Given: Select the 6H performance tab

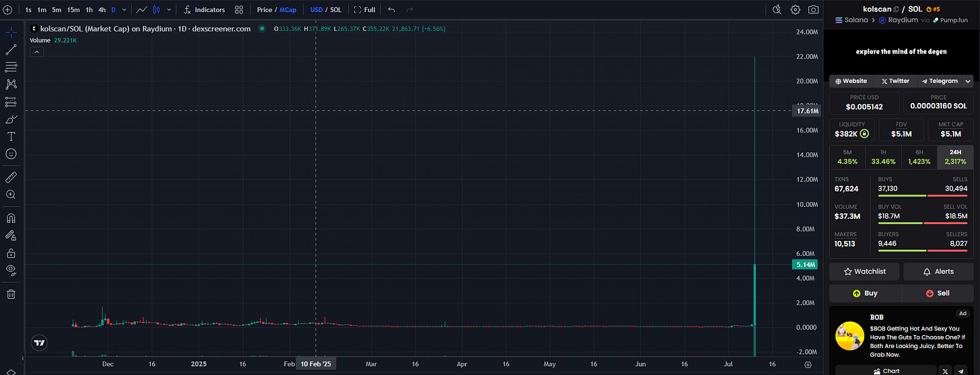Looking at the screenshot, I should point(919,157).
